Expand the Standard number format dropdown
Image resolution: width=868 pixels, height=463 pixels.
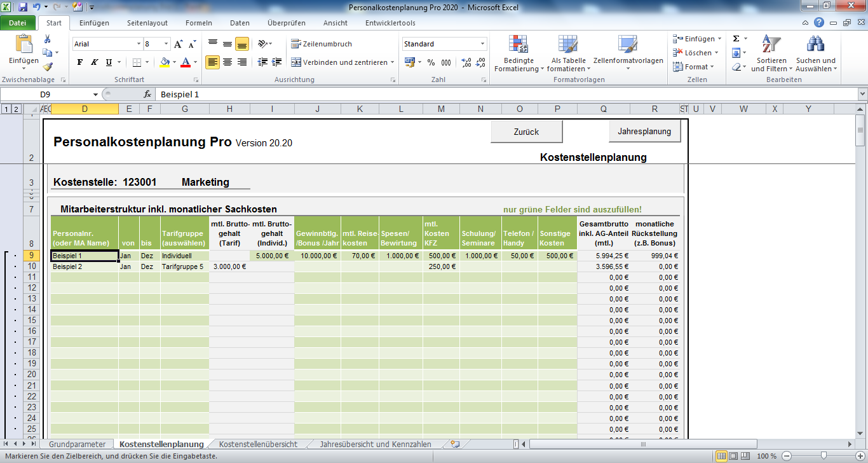(482, 45)
